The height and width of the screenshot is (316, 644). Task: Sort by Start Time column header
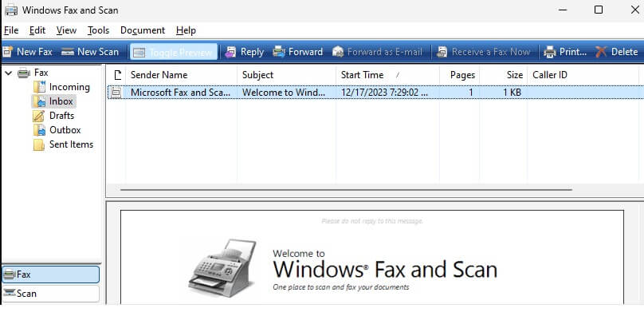(x=387, y=75)
